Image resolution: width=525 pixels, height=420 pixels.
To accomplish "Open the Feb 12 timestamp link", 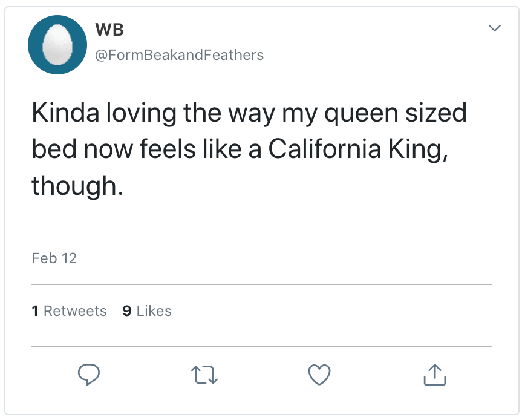I will (x=54, y=258).
